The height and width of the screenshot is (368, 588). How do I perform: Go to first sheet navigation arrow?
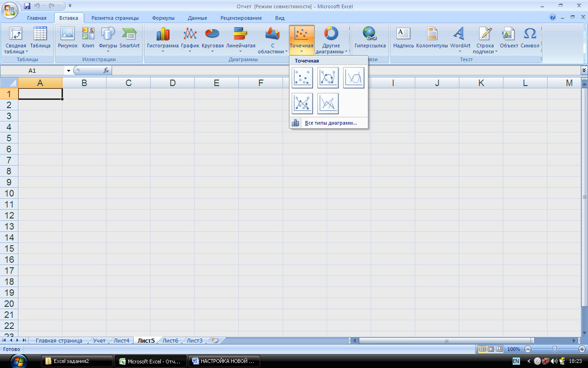click(5, 340)
